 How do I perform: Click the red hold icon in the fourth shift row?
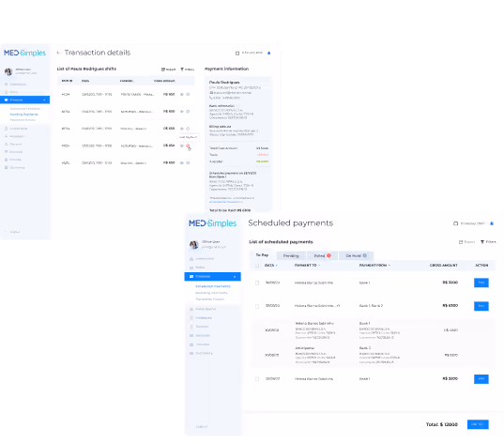point(188,145)
